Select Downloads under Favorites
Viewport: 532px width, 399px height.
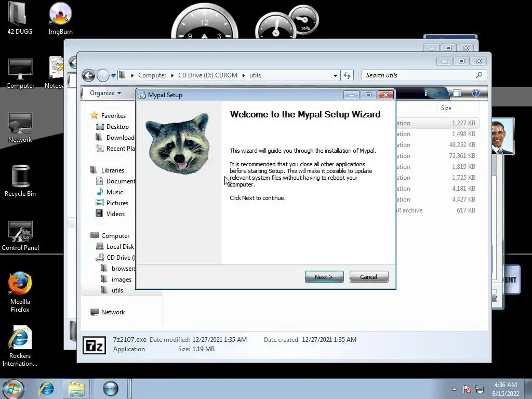click(x=115, y=137)
